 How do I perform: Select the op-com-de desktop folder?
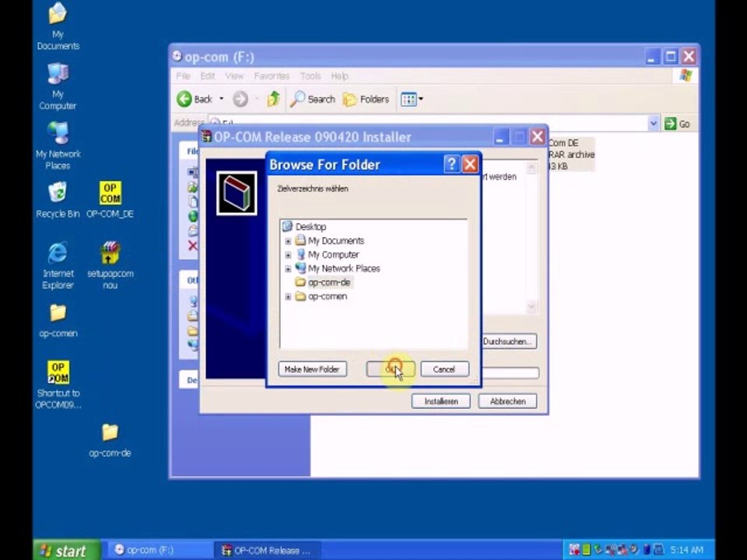point(110,440)
